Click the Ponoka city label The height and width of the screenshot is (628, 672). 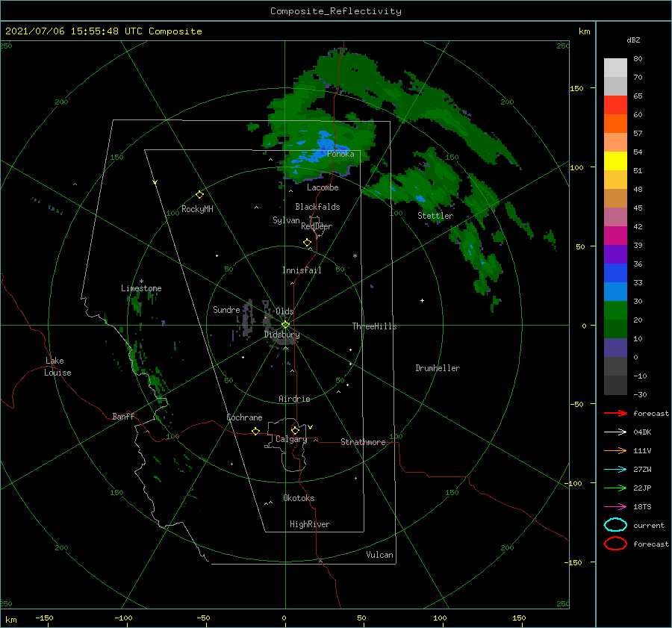click(x=340, y=154)
